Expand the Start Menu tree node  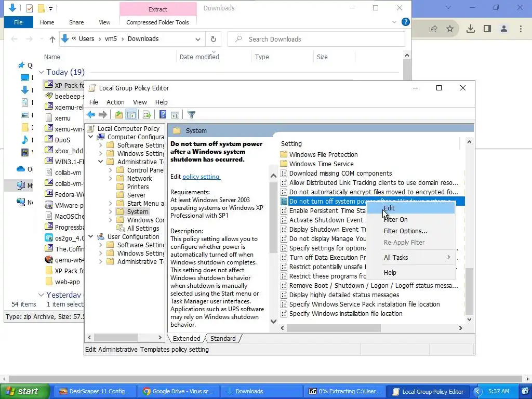[111, 203]
